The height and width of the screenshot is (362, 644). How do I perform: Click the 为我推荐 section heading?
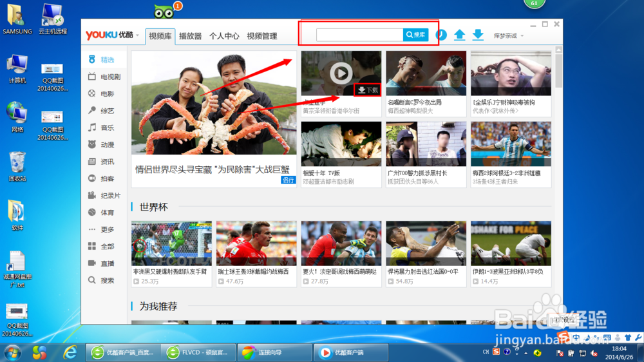click(158, 306)
